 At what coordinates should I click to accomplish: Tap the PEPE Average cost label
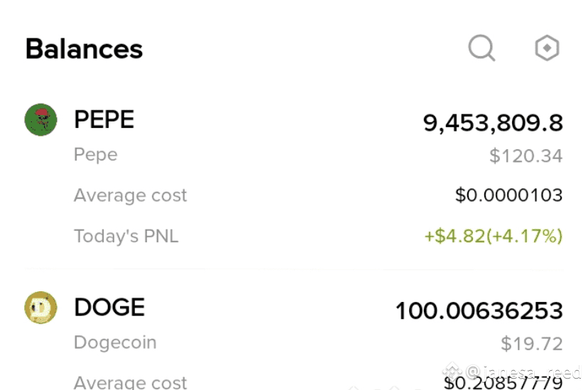pyautogui.click(x=130, y=195)
